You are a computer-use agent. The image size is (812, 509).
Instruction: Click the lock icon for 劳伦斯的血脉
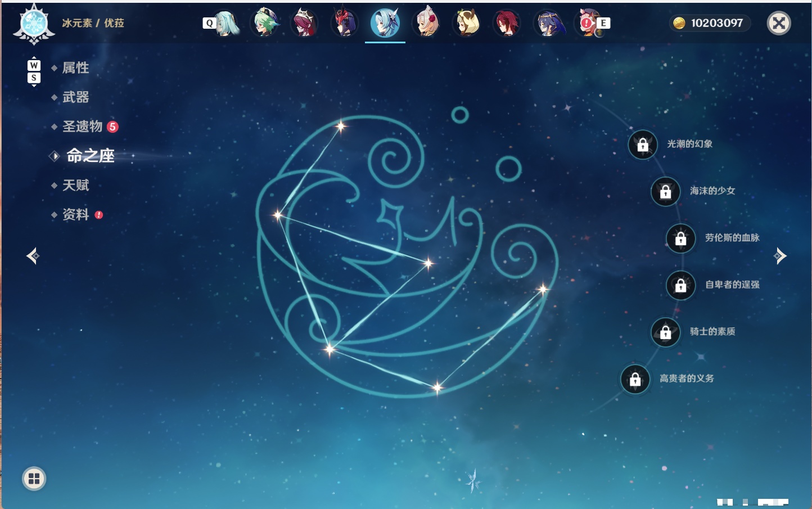click(680, 238)
